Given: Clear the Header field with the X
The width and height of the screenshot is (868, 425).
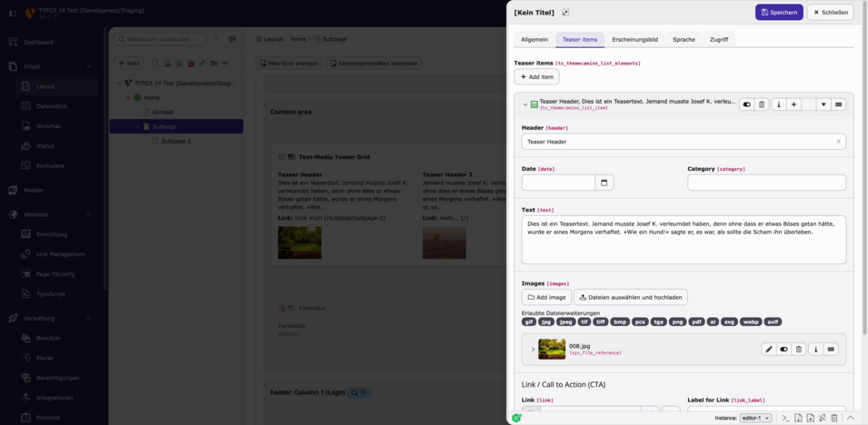Looking at the screenshot, I should [x=838, y=142].
